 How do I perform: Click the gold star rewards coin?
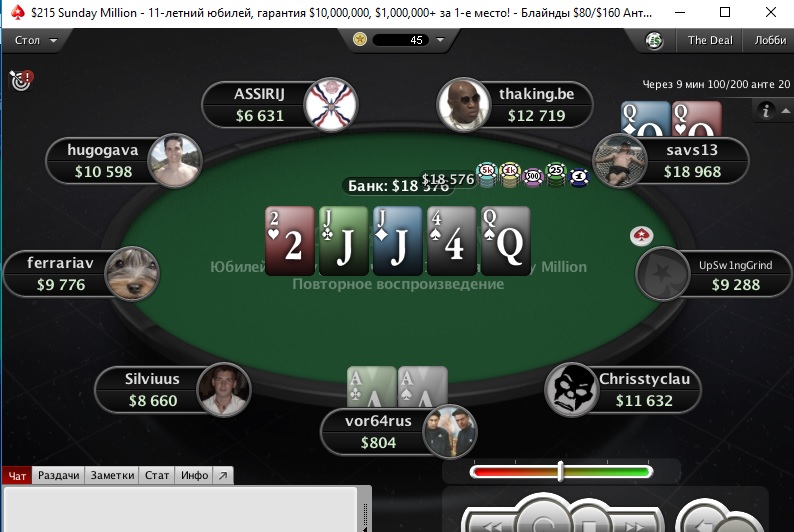tap(360, 39)
